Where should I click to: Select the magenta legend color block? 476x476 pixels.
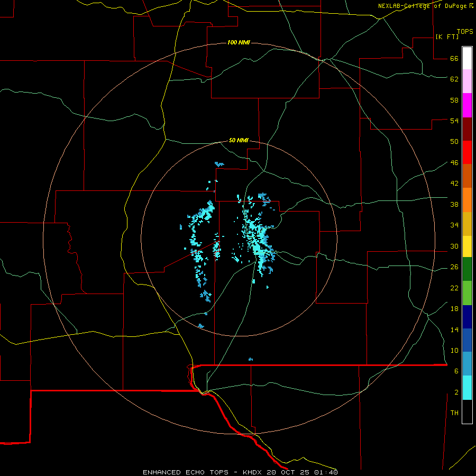click(467, 105)
